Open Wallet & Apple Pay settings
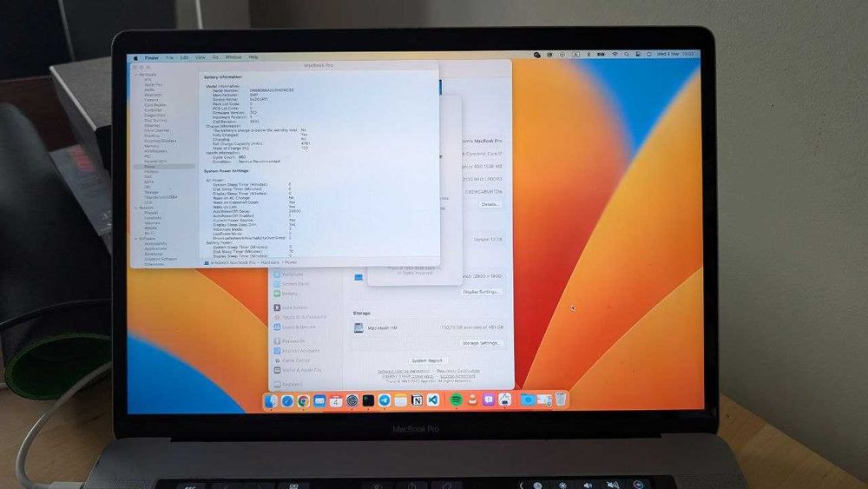This screenshot has height=489, width=868. pyautogui.click(x=298, y=370)
